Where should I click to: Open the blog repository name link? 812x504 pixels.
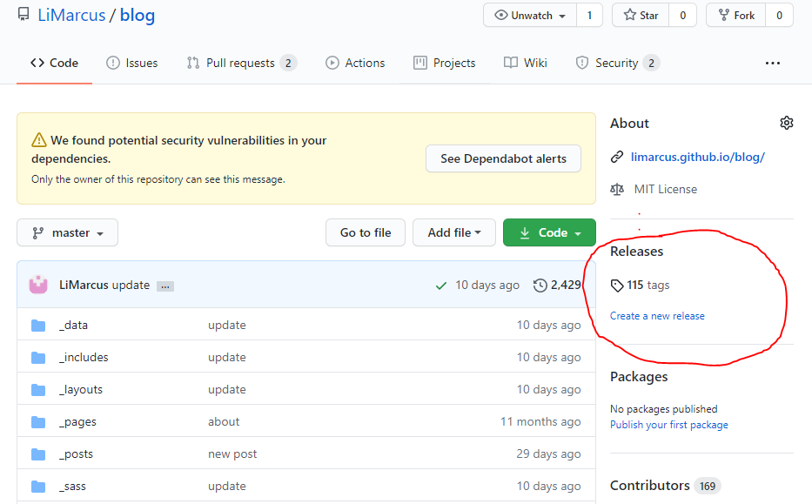[138, 15]
